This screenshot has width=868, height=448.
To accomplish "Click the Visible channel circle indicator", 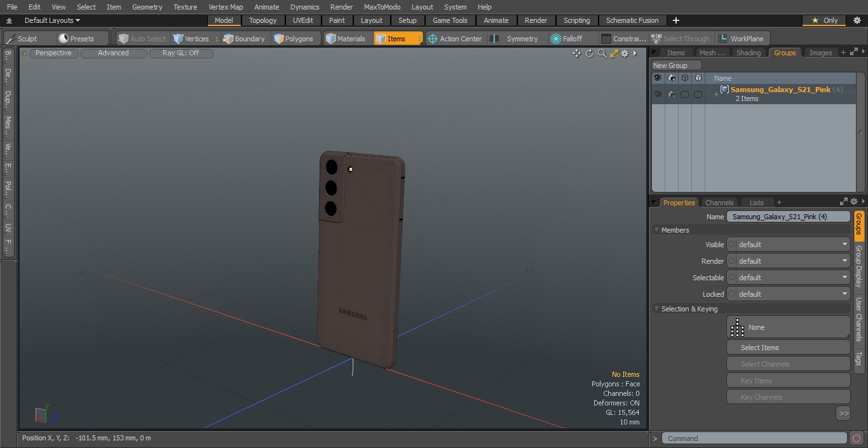I will click(731, 245).
